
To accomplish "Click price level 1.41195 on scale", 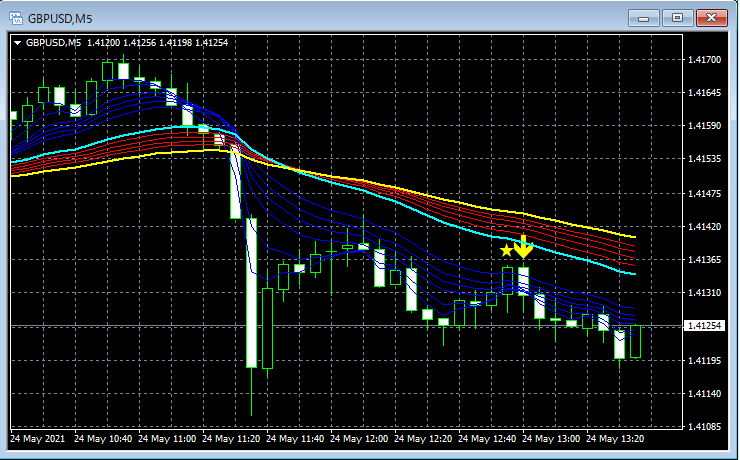I will click(x=705, y=360).
